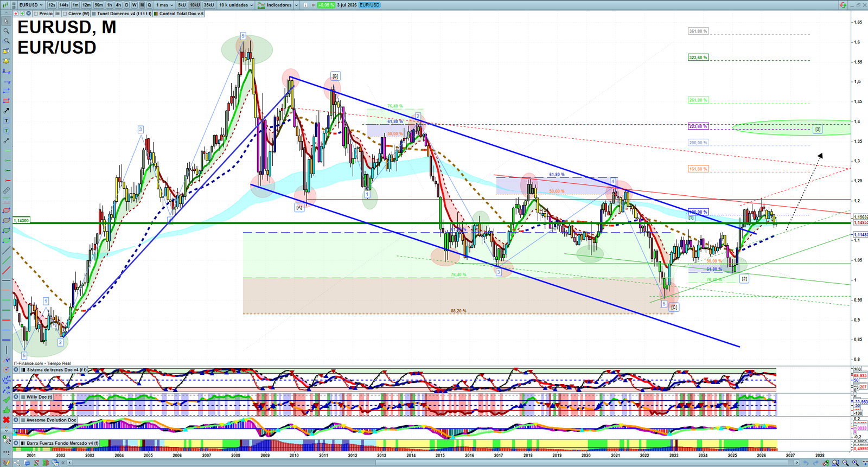Screen dimensions: 868x467
Task: Open the Elliott wave numbering tool
Action: (7, 380)
